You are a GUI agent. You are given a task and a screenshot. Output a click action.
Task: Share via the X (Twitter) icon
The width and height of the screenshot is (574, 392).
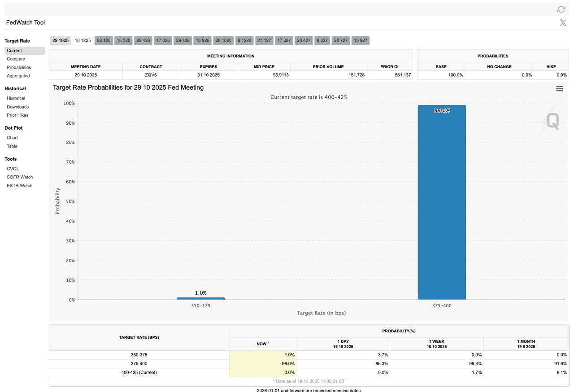tap(563, 23)
